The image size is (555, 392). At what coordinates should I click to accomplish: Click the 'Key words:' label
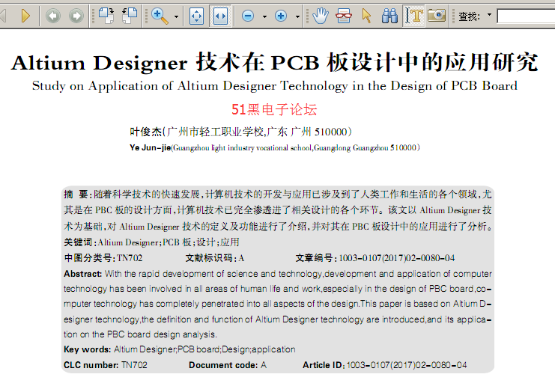(87, 349)
